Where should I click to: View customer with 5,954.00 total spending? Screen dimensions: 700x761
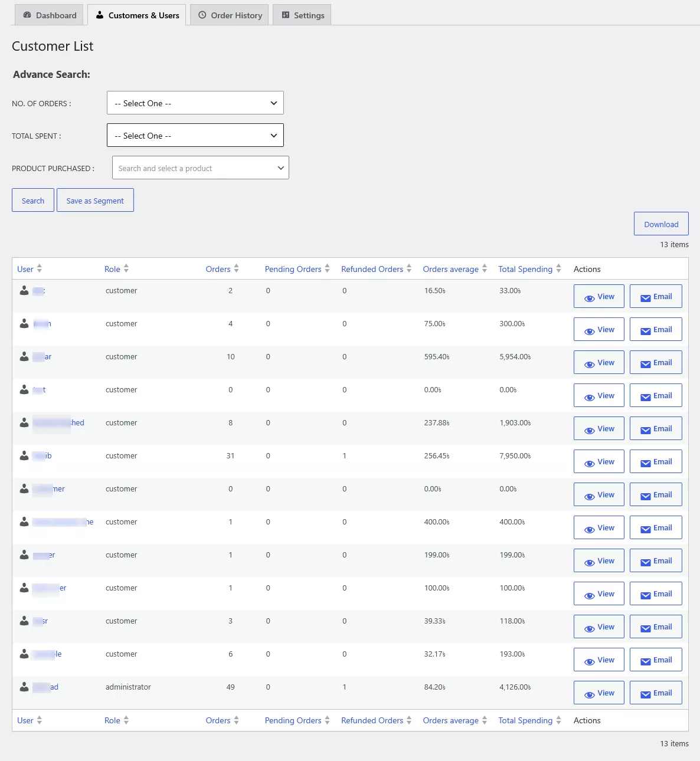[598, 362]
